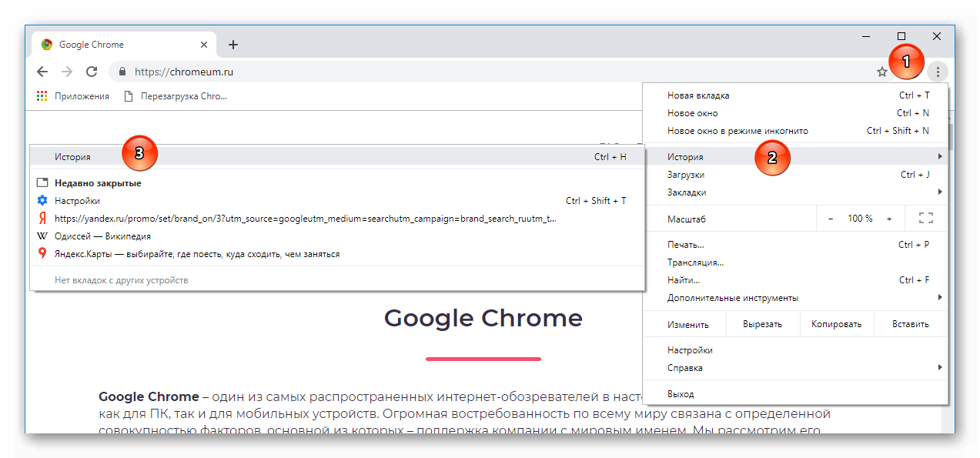The image size is (980, 458).
Task: Click the browser back arrow
Action: point(42,72)
